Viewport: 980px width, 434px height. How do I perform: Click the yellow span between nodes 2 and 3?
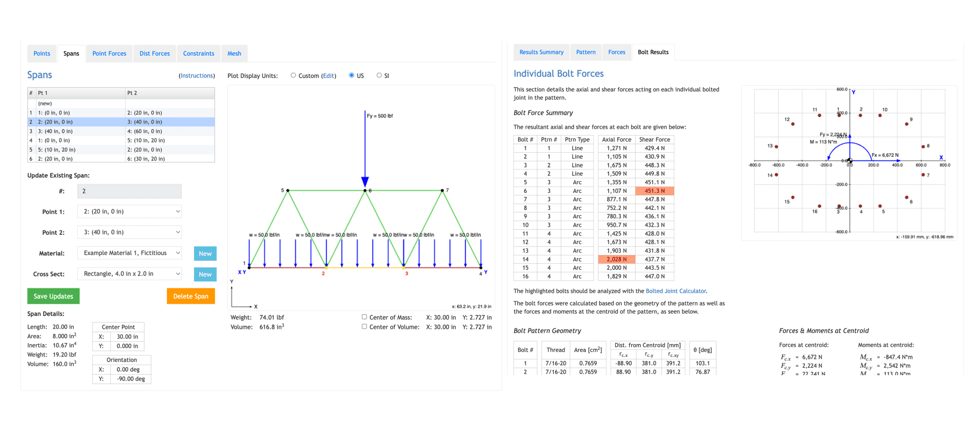coord(365,267)
